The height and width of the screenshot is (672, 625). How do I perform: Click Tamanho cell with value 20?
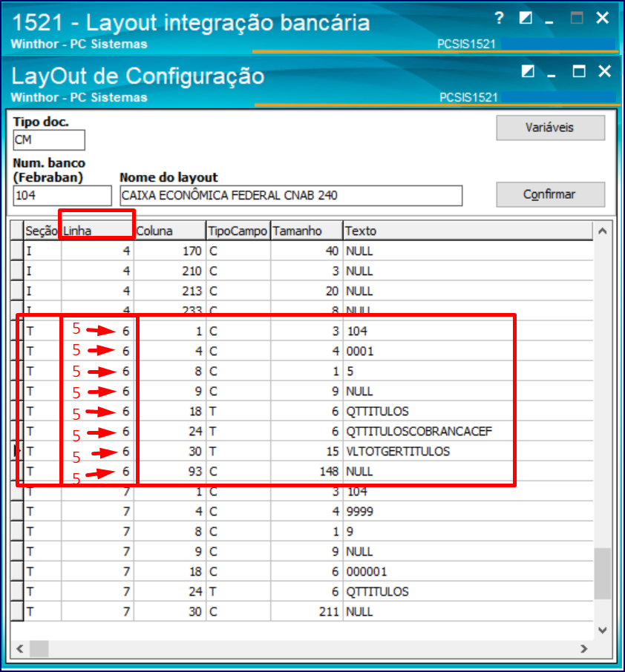(x=307, y=291)
